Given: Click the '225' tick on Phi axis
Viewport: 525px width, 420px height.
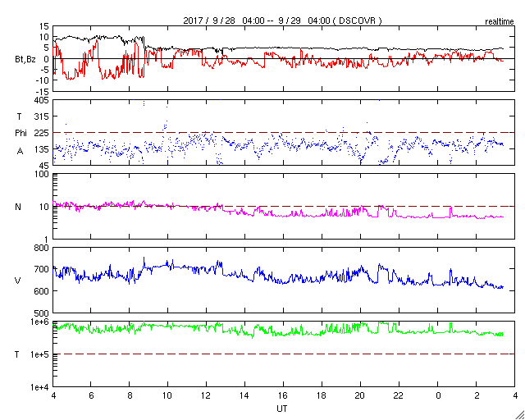Looking at the screenshot, I should click(42, 133).
